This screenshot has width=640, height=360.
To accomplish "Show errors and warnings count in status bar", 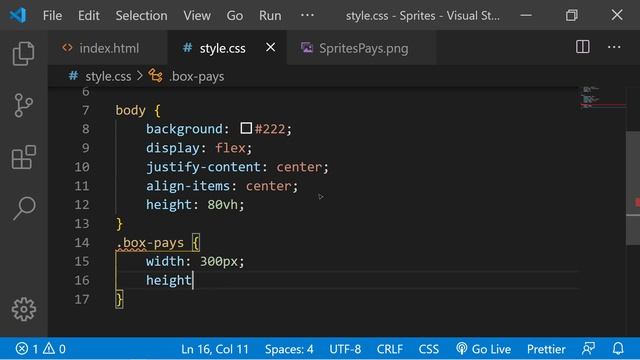I will tap(40, 349).
